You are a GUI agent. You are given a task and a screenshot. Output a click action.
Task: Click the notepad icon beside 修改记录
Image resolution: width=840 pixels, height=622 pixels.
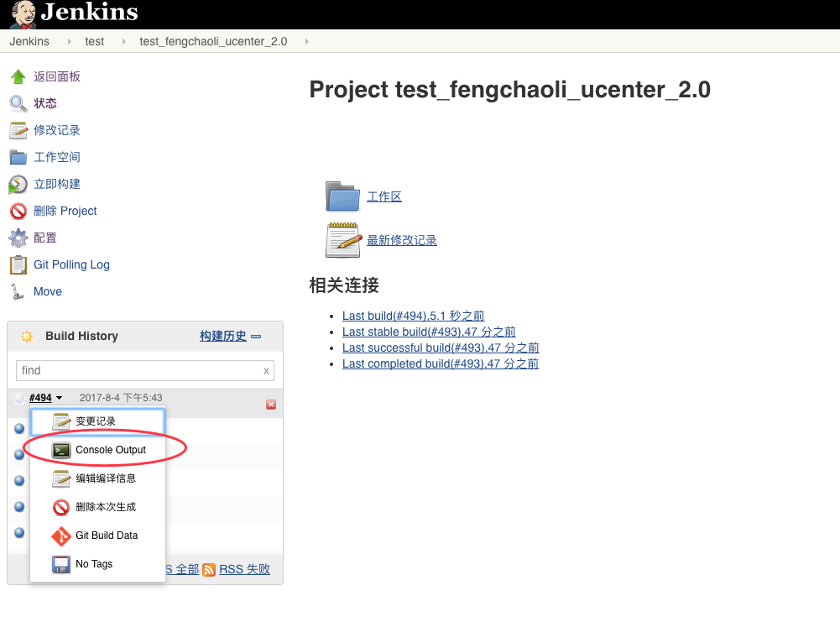coord(18,130)
